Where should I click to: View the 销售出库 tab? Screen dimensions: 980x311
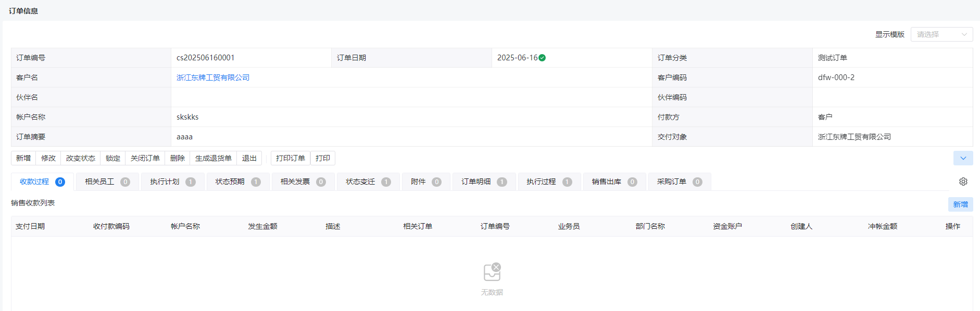(614, 182)
